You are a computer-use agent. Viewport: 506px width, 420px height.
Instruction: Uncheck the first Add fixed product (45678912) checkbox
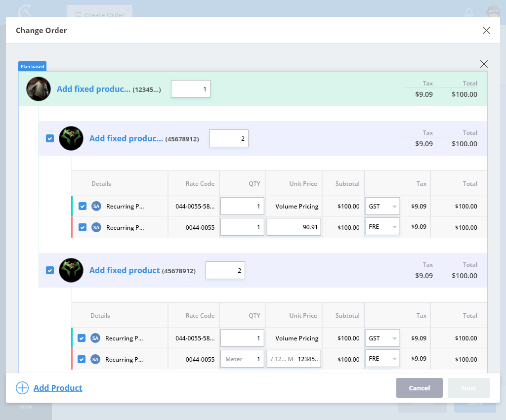pyautogui.click(x=50, y=138)
